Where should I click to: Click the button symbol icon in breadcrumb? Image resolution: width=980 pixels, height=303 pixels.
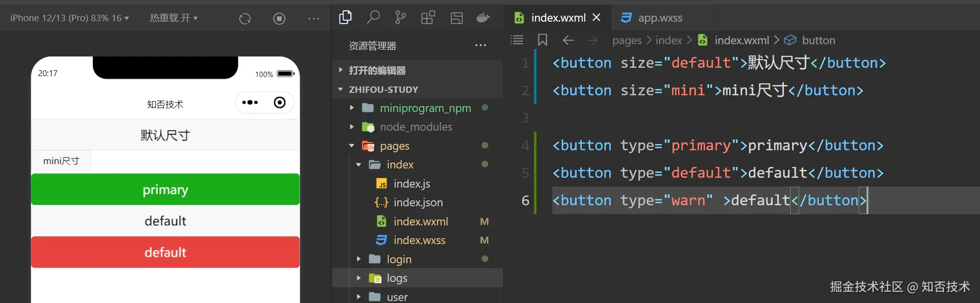tap(790, 40)
